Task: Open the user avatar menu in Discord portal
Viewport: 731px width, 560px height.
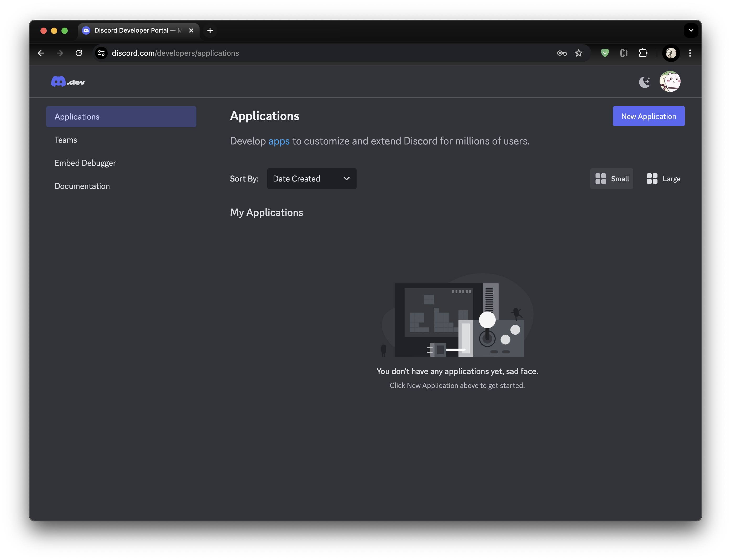Action: (670, 82)
